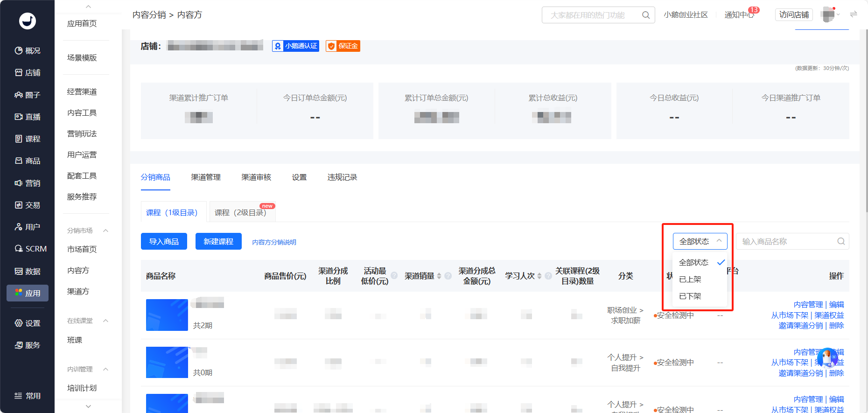This screenshot has height=413, width=868.
Task: Open 数据 data section
Action: [28, 271]
